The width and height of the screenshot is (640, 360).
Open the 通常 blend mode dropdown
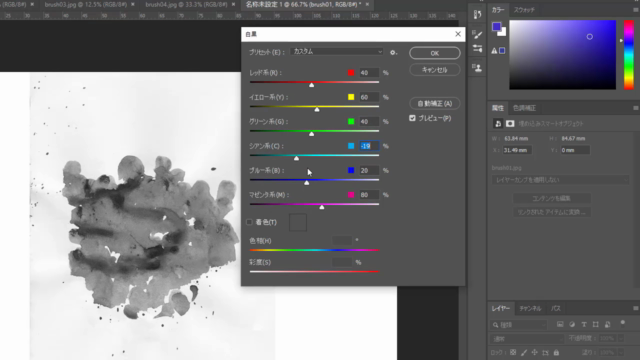click(x=527, y=339)
